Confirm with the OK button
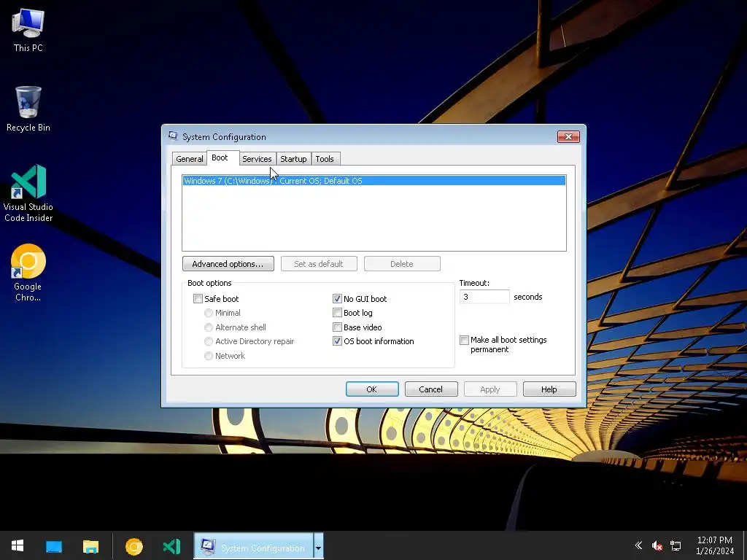The width and height of the screenshot is (747, 560). [x=372, y=389]
